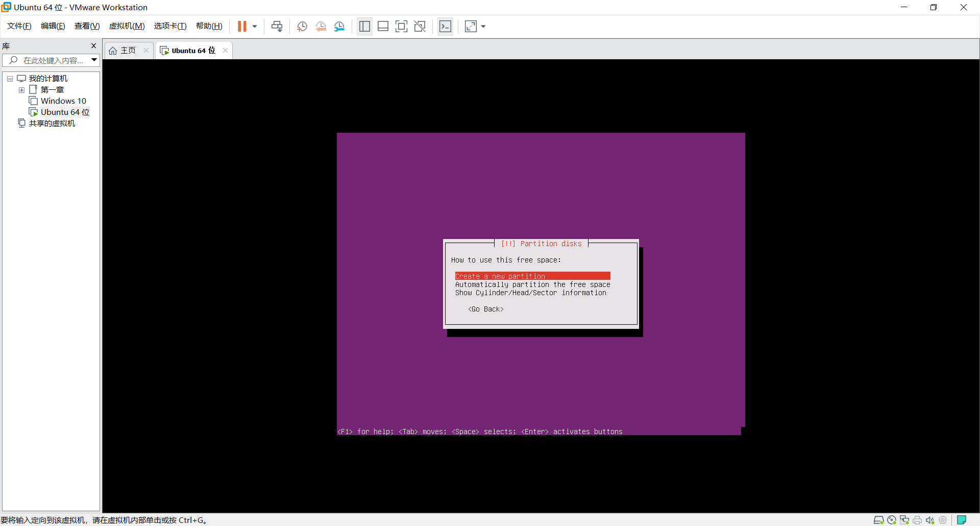This screenshot has width=980, height=526.
Task: Select Windows 10 virtual machine in the library
Action: click(63, 101)
